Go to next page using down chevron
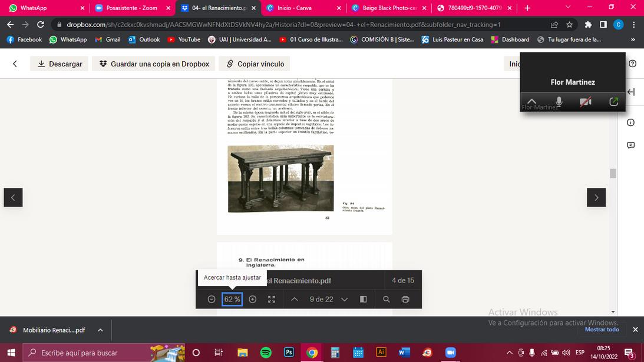The image size is (644, 362). click(x=345, y=299)
